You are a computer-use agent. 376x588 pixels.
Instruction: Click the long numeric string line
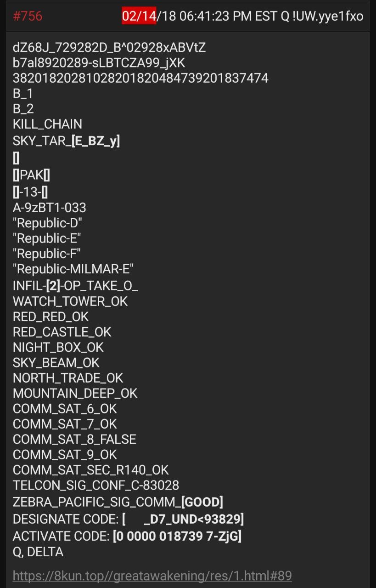[140, 78]
